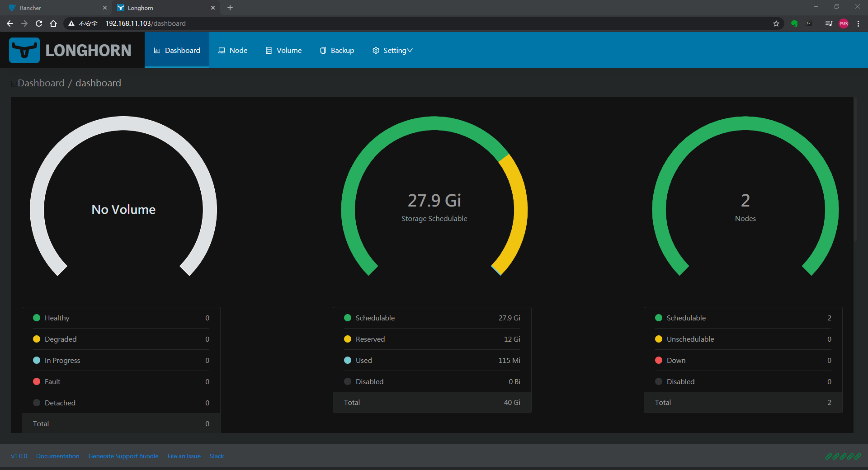This screenshot has height=470, width=868.
Task: Click the Nodes gauge showing 2
Action: pyautogui.click(x=745, y=196)
